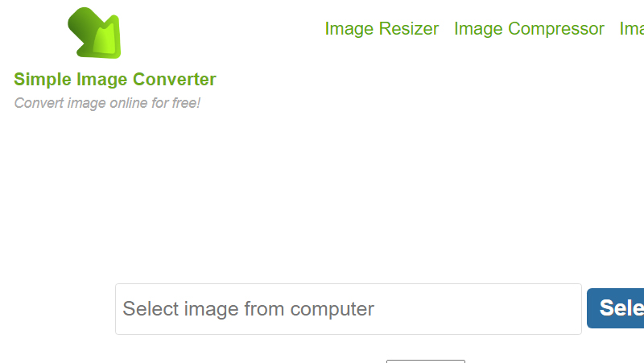The width and height of the screenshot is (644, 363).
Task: Click the green arrow converter logo
Action: [x=94, y=33]
